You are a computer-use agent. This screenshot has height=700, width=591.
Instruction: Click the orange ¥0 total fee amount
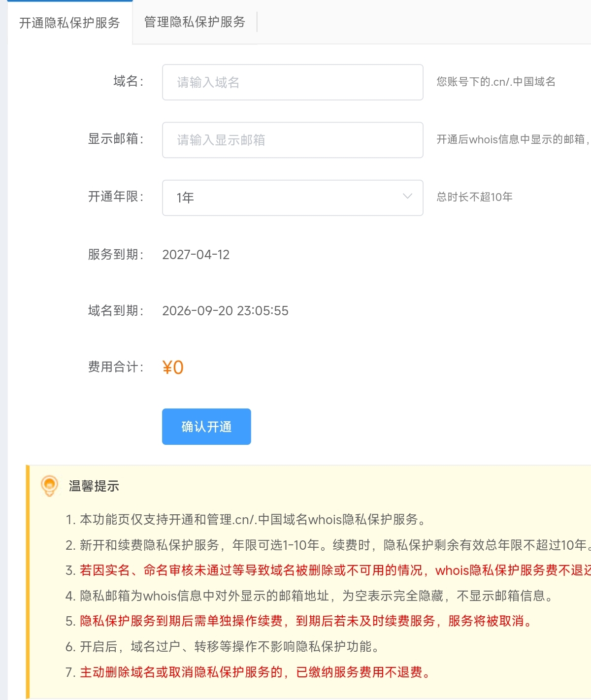point(173,367)
